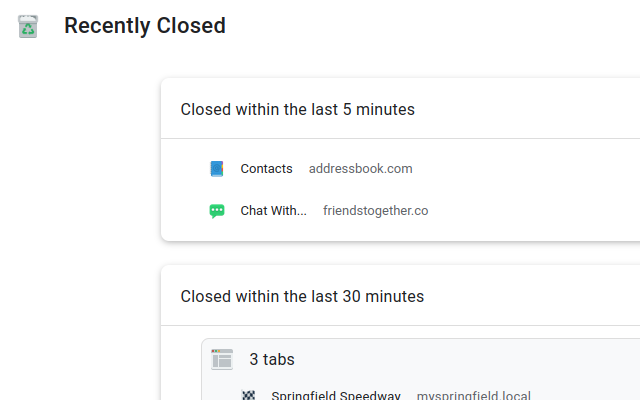Click the ellipsis in Chat With... title
Viewport: 640px width, 400px height.
[302, 213]
